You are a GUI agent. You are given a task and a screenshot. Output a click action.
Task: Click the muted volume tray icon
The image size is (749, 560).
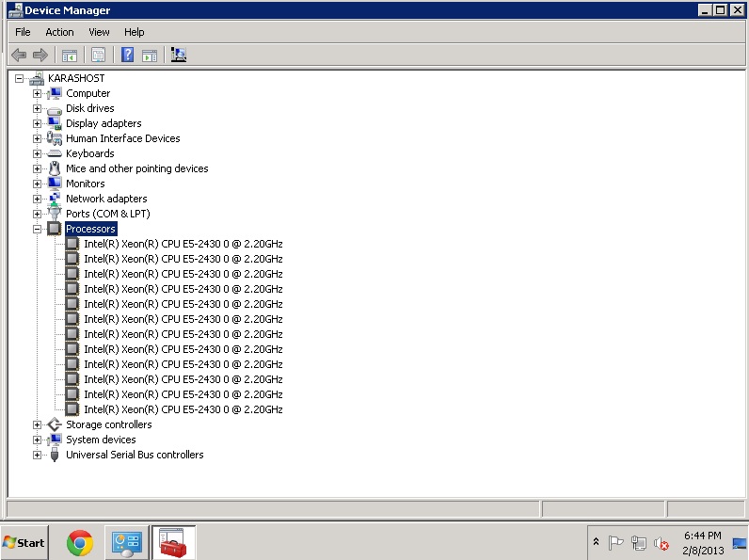point(661,543)
